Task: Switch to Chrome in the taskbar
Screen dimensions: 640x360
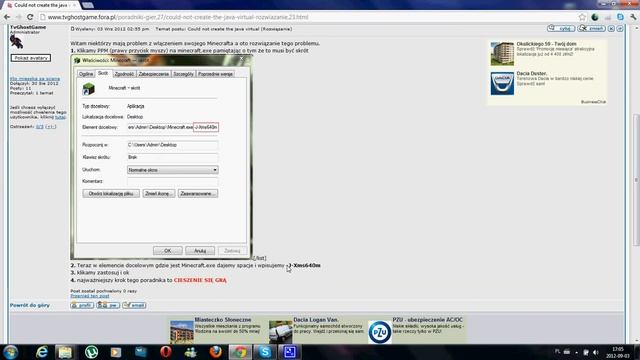Action: coord(240,352)
